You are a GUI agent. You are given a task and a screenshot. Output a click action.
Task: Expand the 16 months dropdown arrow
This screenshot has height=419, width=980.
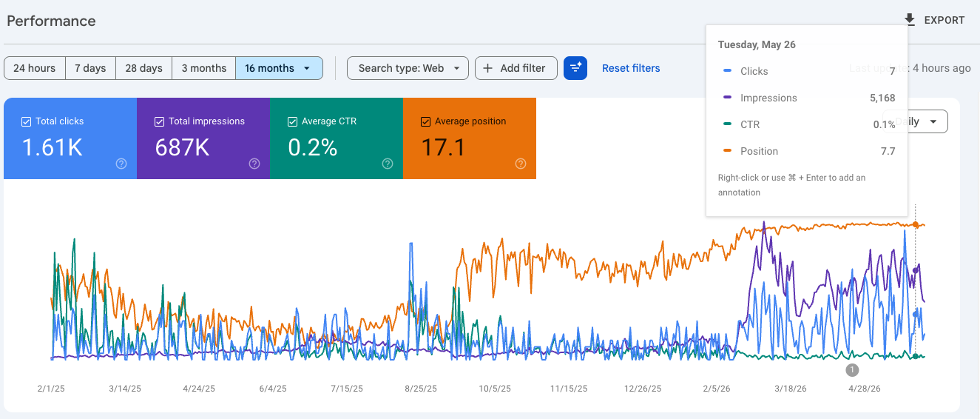307,68
